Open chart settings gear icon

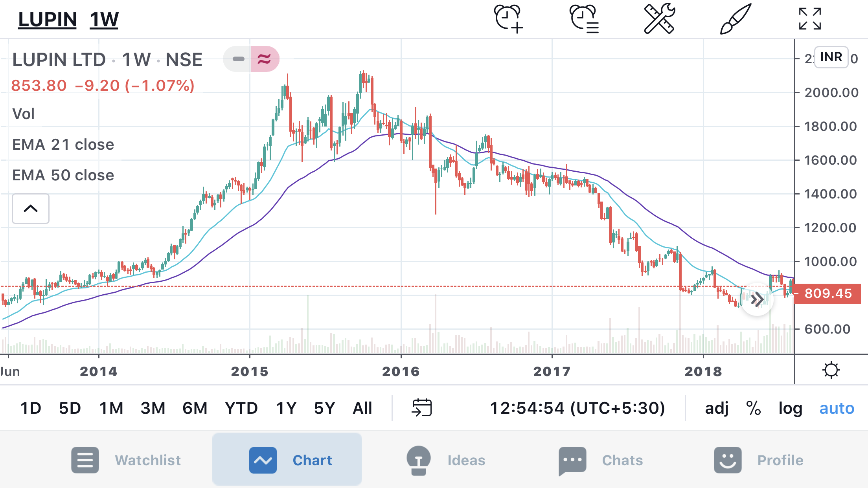point(831,370)
